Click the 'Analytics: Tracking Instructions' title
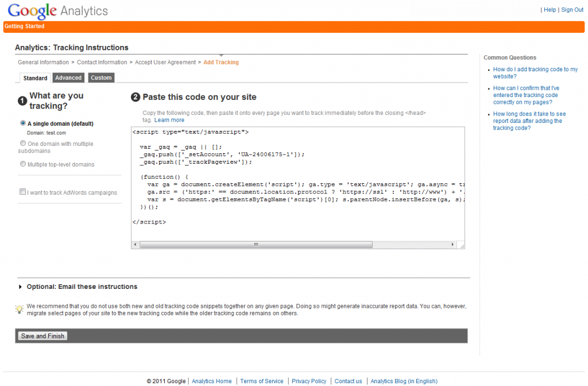This screenshot has height=386, width=588. pos(72,48)
